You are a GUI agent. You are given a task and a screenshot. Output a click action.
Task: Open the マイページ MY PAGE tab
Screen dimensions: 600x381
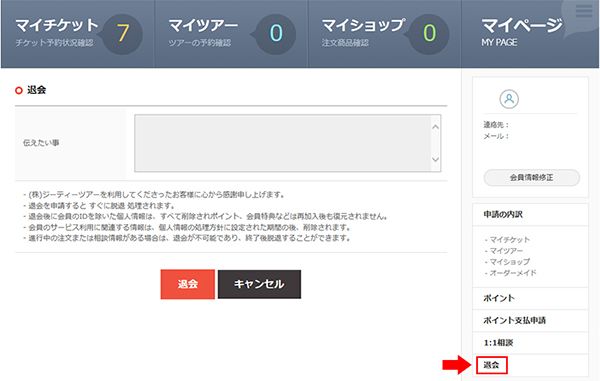tap(530, 34)
